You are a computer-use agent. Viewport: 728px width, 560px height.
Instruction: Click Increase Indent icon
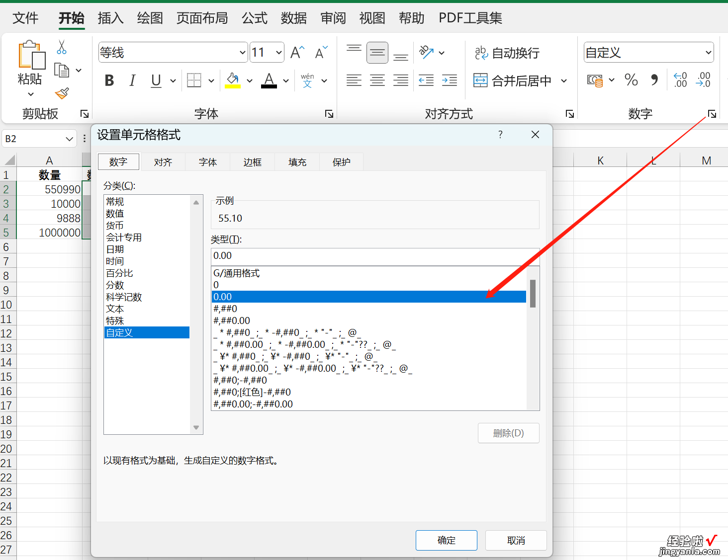pos(450,80)
